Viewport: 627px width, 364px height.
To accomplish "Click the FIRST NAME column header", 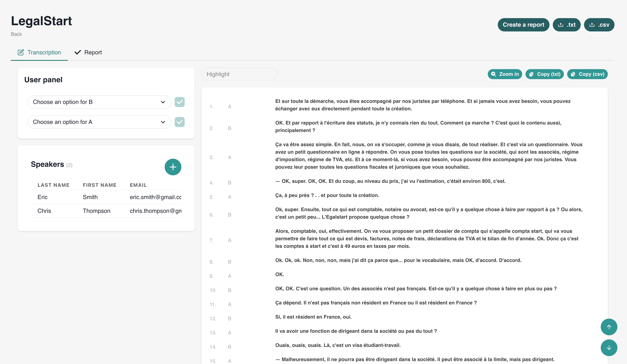I will coord(99,185).
